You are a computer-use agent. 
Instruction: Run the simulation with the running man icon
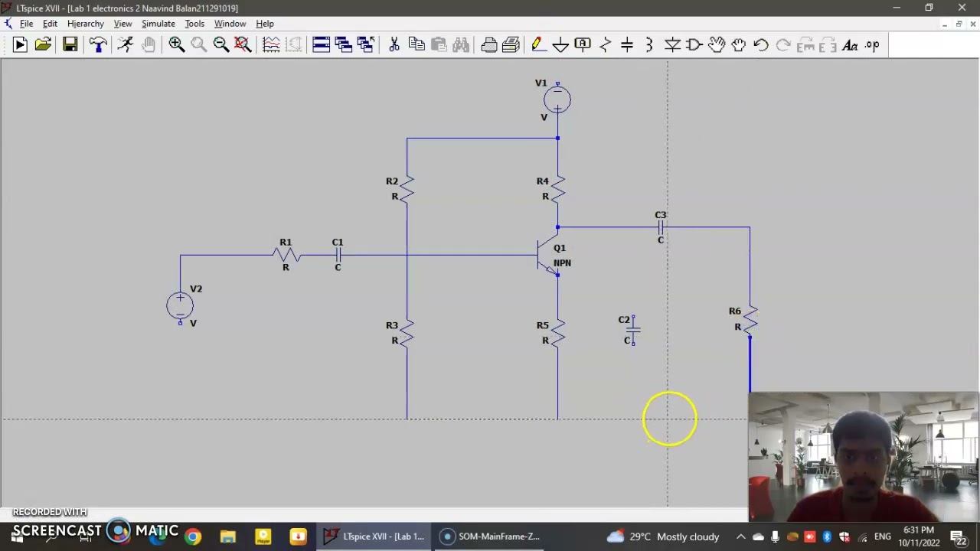pyautogui.click(x=126, y=45)
